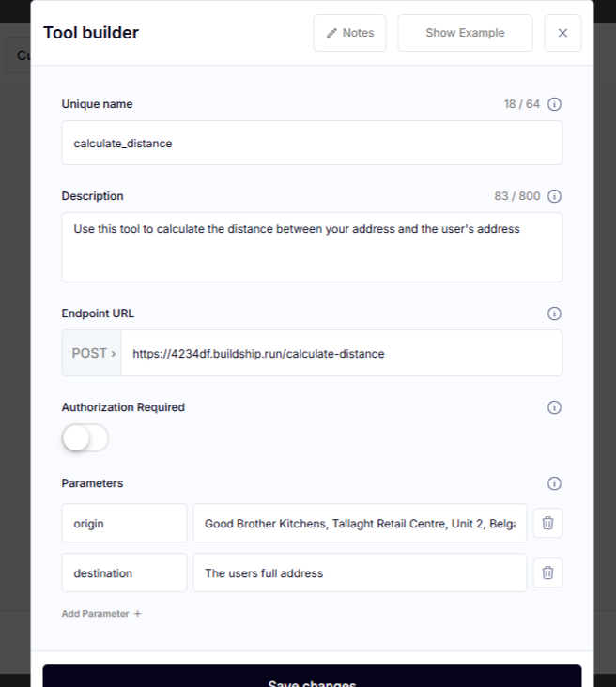The height and width of the screenshot is (687, 616).
Task: Click the origin parameter name field
Action: (124, 523)
